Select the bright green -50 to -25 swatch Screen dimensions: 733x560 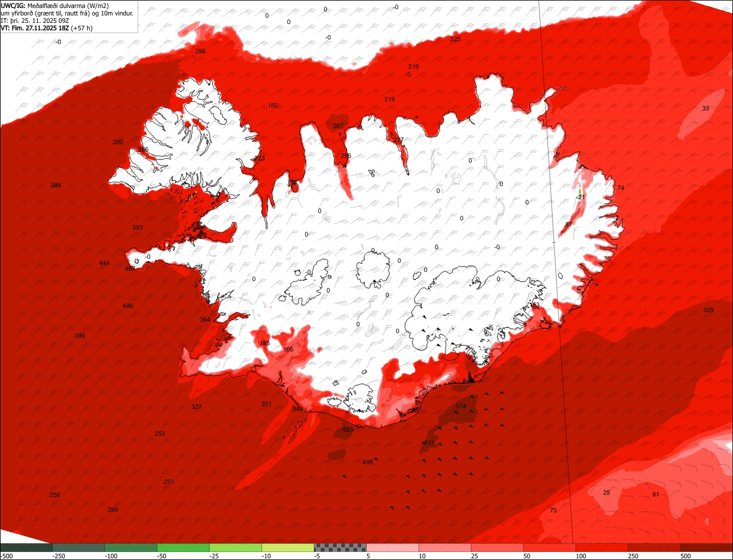pyautogui.click(x=183, y=547)
